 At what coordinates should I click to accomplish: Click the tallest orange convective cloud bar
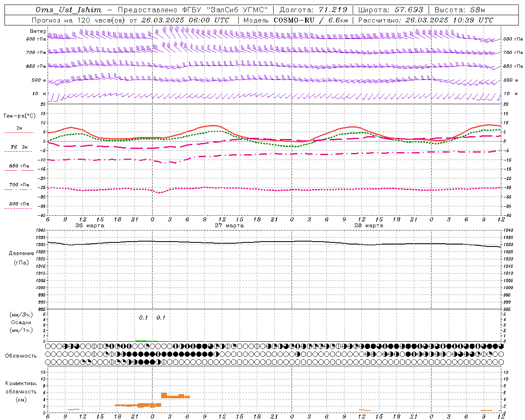coord(164,395)
